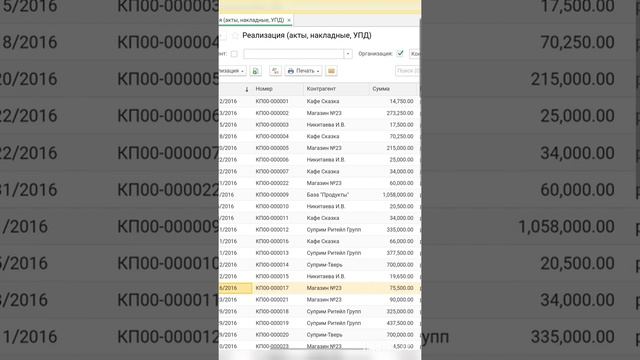Click the yellow envelope icon next to Печать
Viewport: 640px width, 360px height.
[331, 71]
